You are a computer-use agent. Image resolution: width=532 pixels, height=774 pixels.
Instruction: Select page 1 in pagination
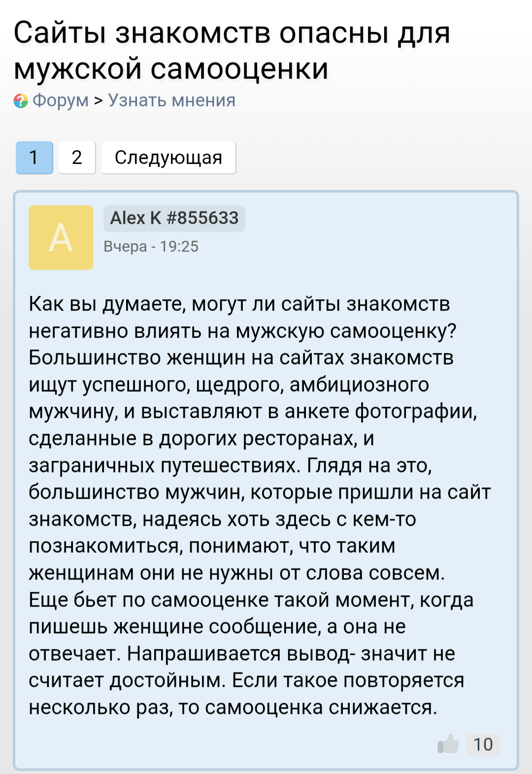[x=34, y=158]
